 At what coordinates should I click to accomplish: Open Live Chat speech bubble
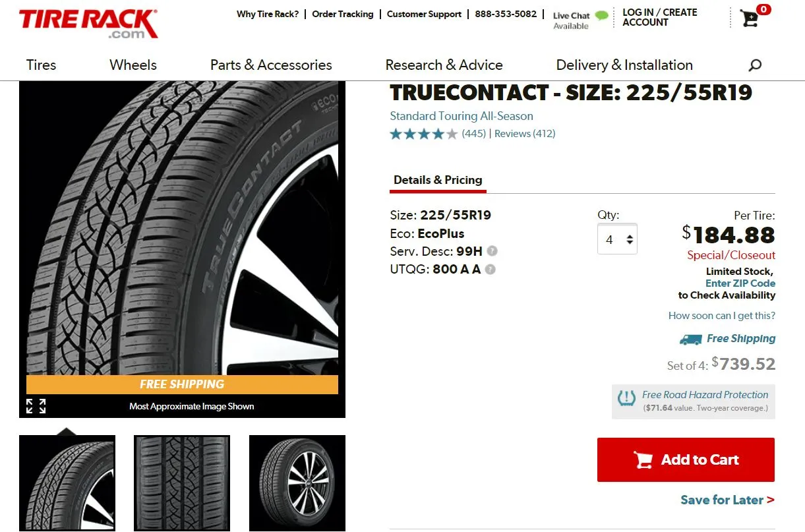click(x=601, y=16)
